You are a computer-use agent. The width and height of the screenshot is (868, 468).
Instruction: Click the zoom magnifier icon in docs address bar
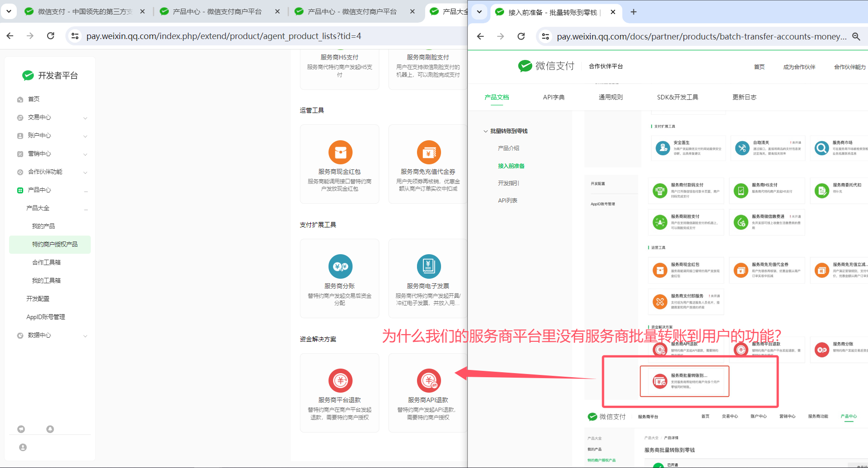point(856,36)
